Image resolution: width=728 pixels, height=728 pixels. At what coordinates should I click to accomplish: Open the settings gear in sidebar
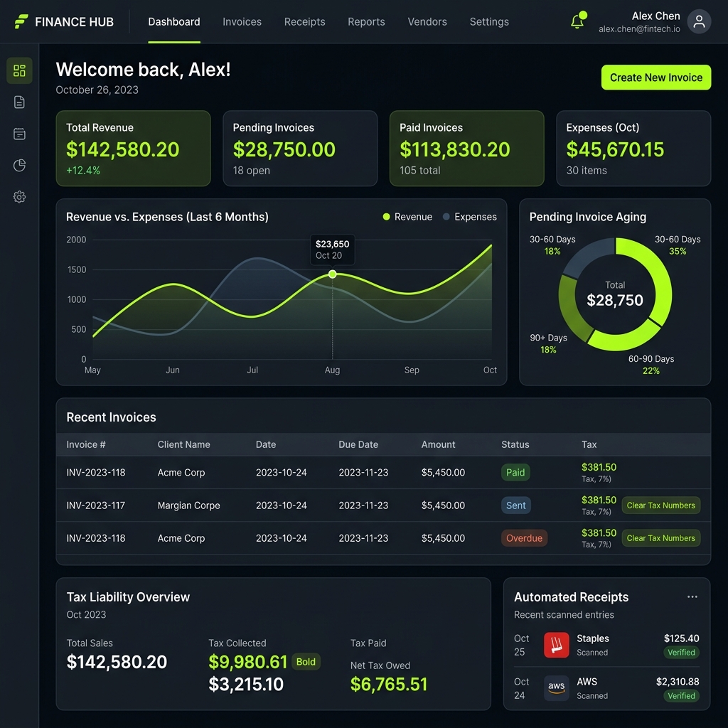19,197
